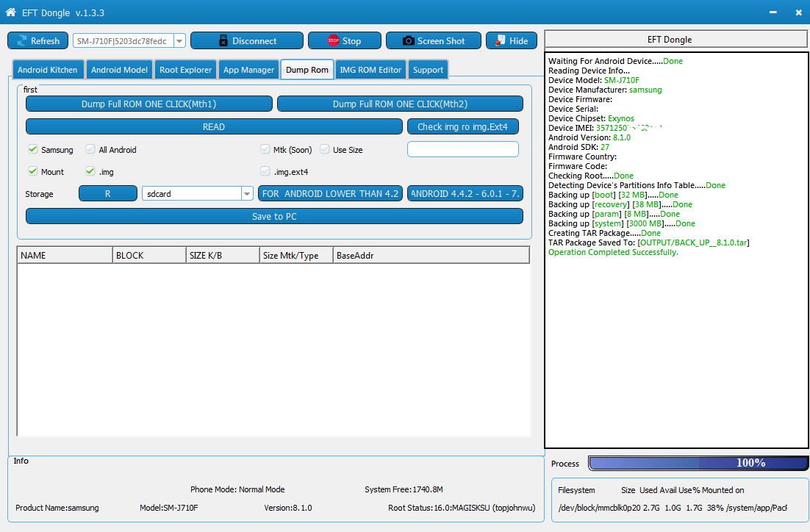
Task: Click the Stop button
Action: pos(345,41)
